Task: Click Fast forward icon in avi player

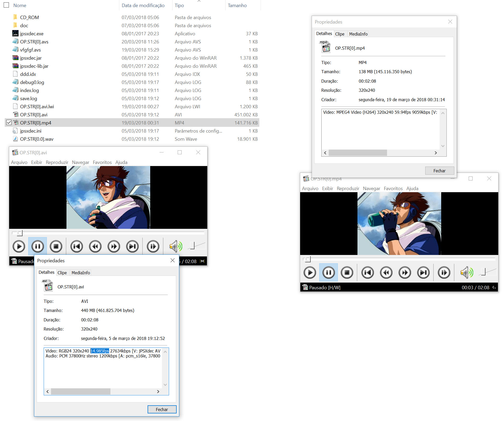Action: pyautogui.click(x=114, y=246)
